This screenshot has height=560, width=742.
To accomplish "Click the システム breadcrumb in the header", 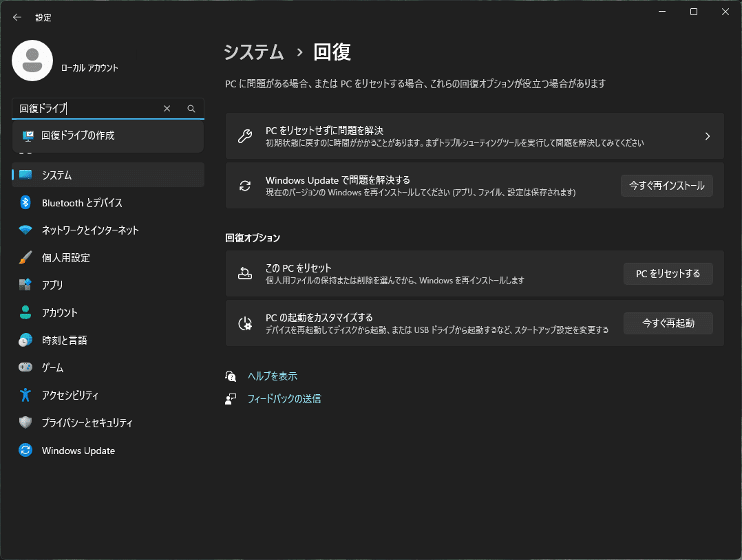I will pyautogui.click(x=253, y=52).
